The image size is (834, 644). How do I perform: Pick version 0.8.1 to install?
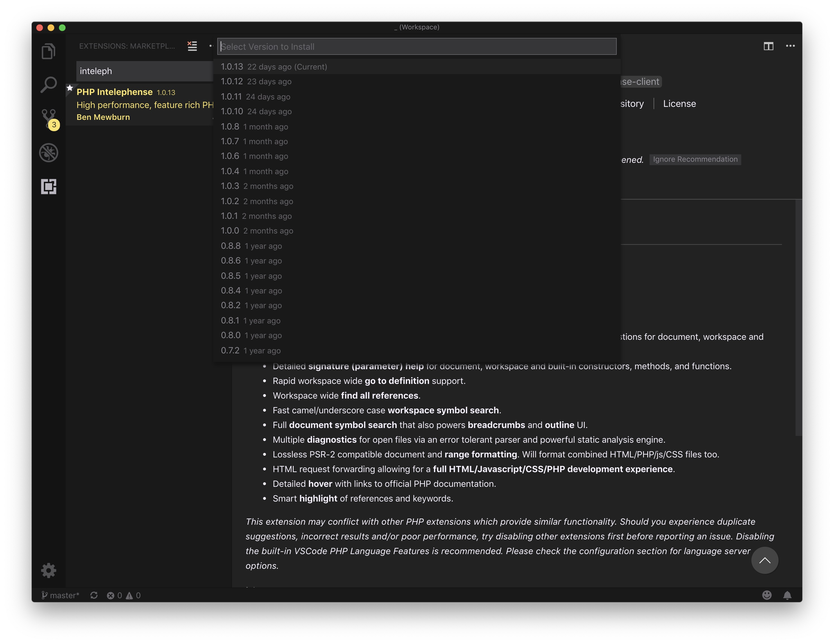point(417,321)
